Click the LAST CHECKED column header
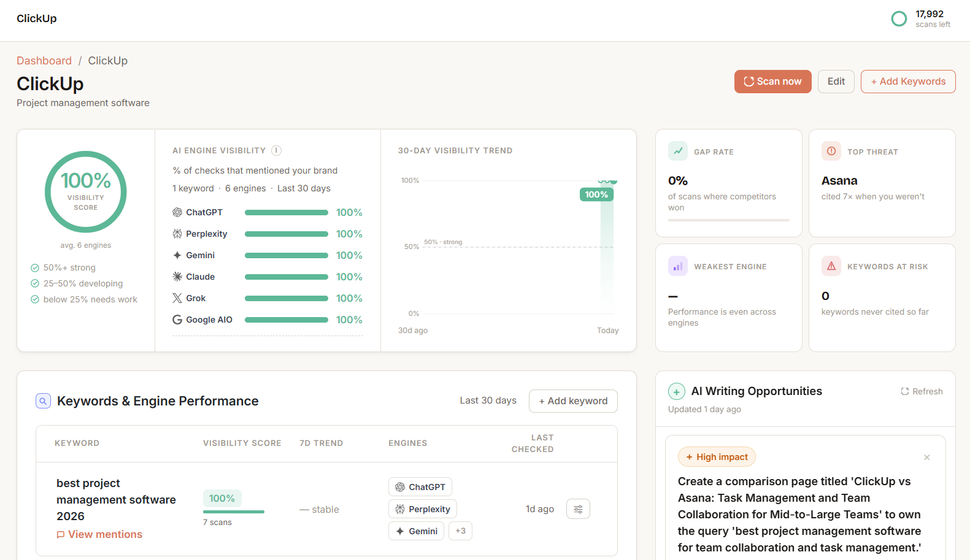970x560 pixels. pos(533,443)
